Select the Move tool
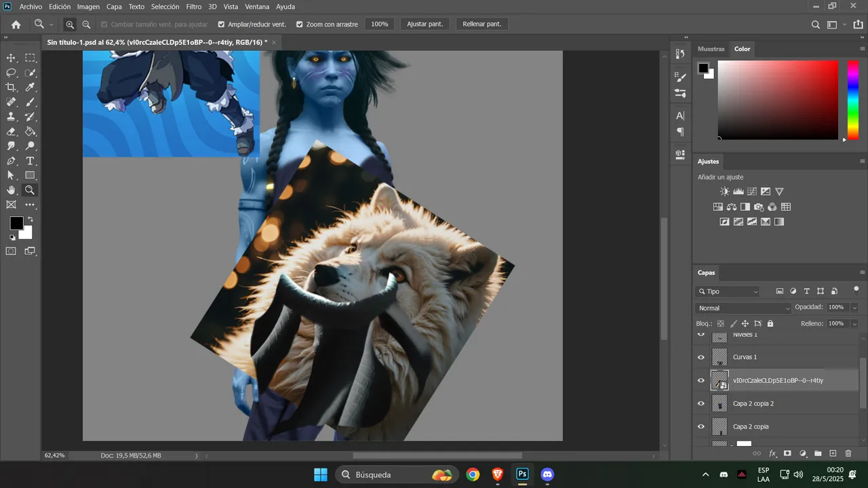 click(11, 58)
